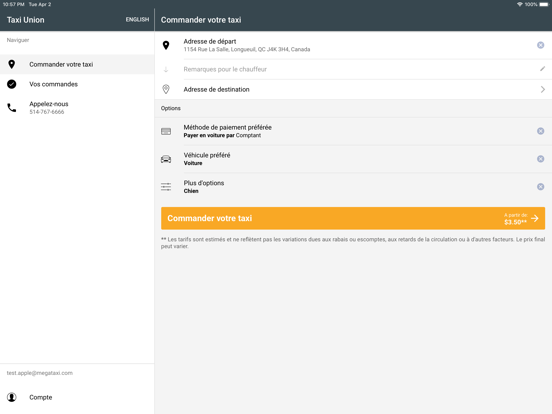Click the credit card payment icon
The image size is (552, 414).
166,131
